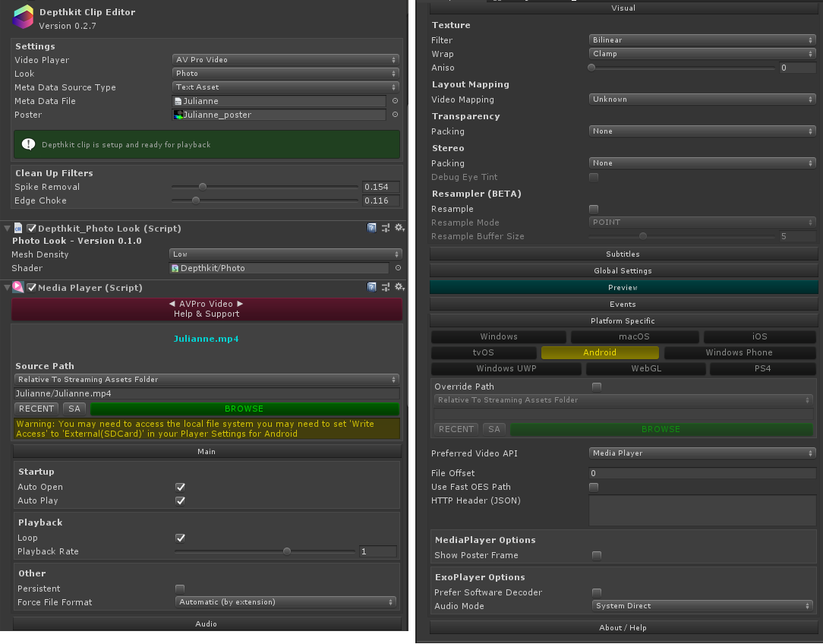Open presets icon for Depthkit_Photo Look script
The width and height of the screenshot is (823, 644).
click(386, 228)
